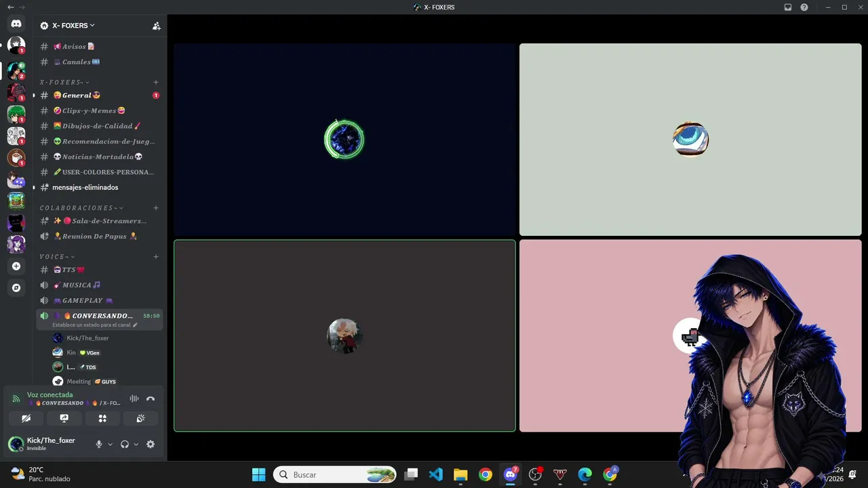Image resolution: width=868 pixels, height=488 pixels.
Task: Open Discord direct messages home icon
Action: click(16, 24)
